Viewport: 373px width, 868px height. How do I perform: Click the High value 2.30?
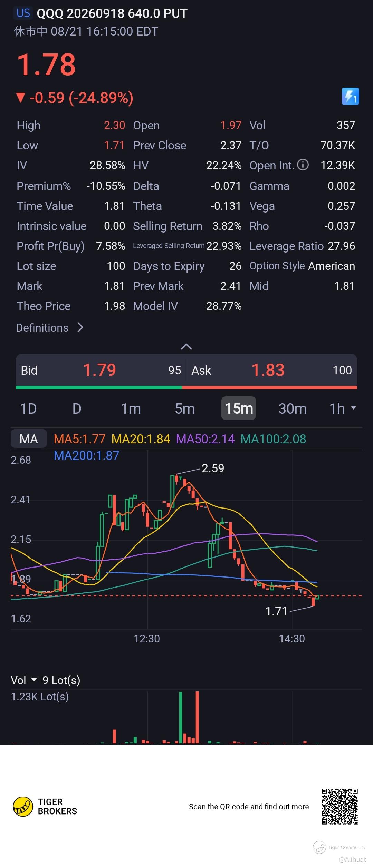114,125
